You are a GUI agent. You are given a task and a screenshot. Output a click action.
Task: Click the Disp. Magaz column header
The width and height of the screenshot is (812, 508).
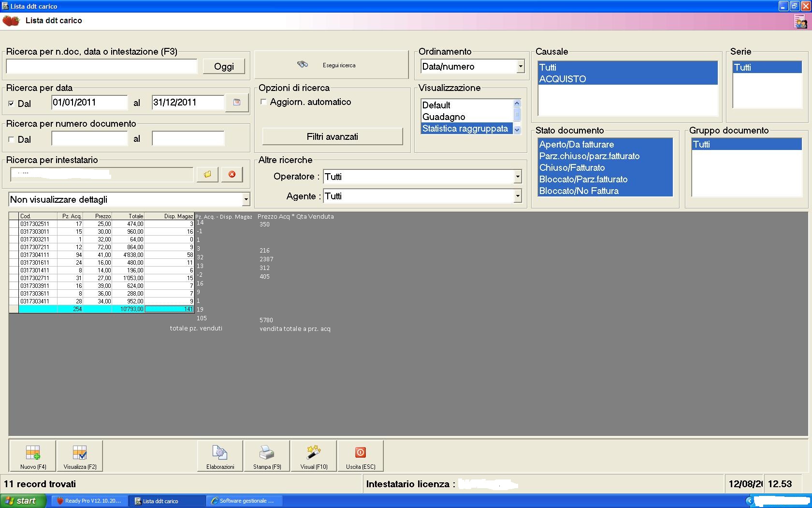coord(169,216)
